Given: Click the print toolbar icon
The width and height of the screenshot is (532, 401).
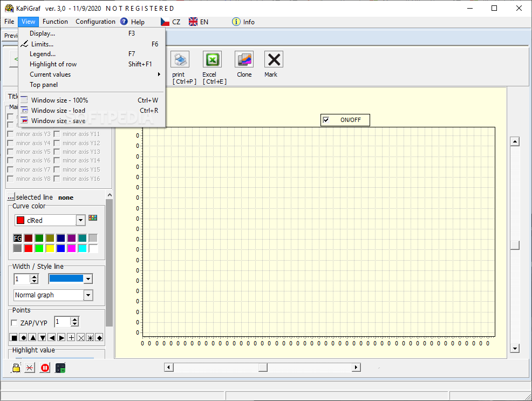Looking at the screenshot, I should (x=180, y=60).
